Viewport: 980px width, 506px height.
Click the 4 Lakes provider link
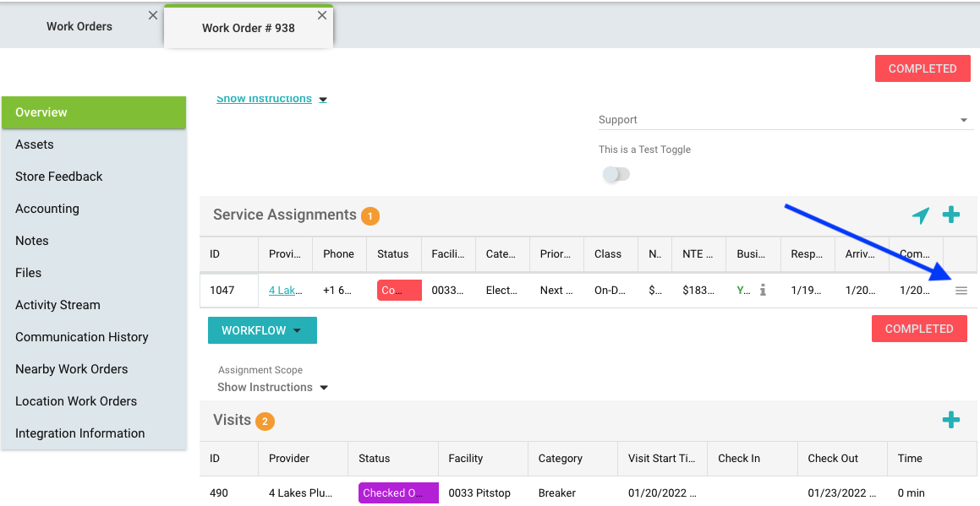[282, 290]
